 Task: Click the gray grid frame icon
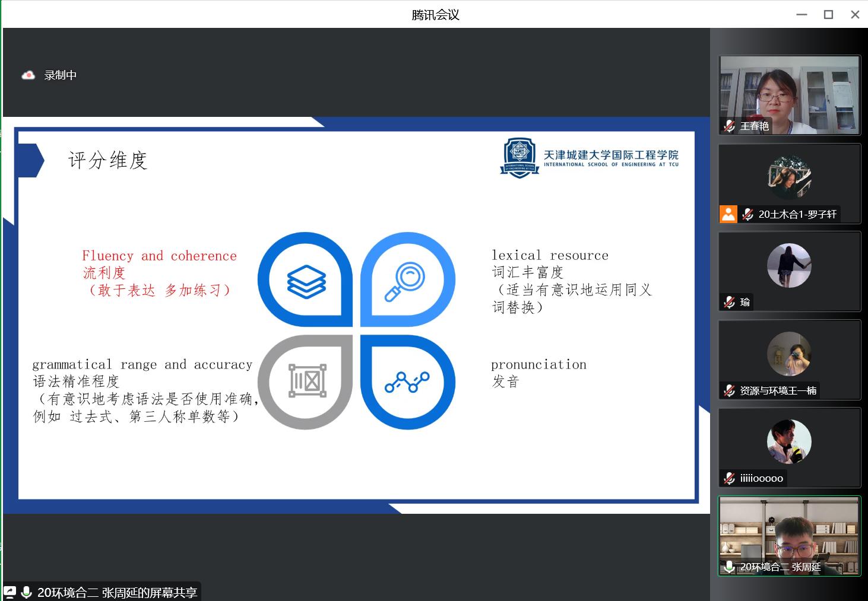click(x=307, y=380)
